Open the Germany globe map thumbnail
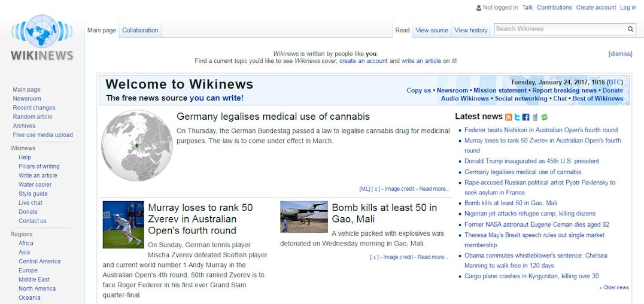644x304 pixels. [x=137, y=145]
